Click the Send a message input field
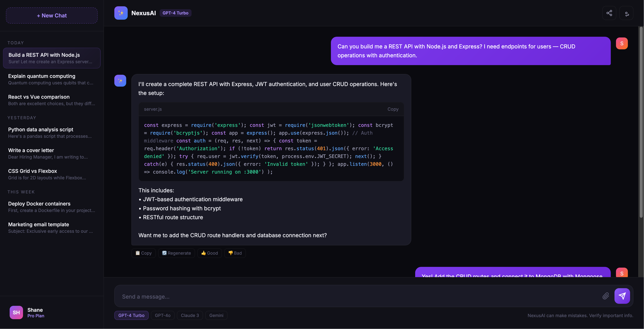The image size is (644, 329). tap(350, 296)
